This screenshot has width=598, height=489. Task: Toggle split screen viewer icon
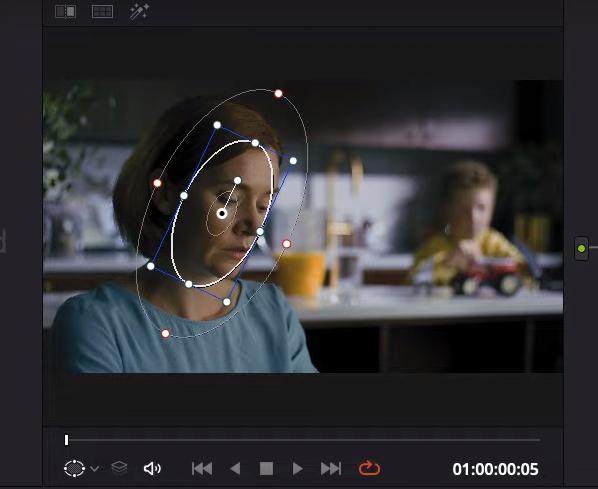click(66, 12)
